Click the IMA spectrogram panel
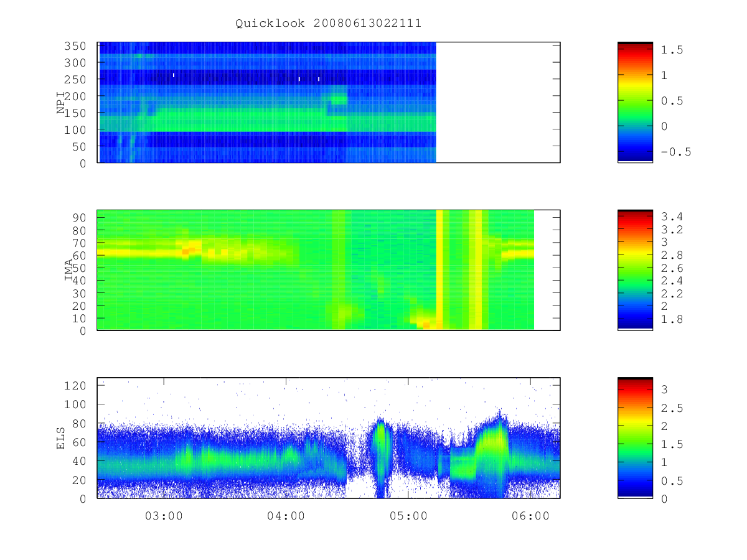The width and height of the screenshot is (747, 560). click(329, 270)
